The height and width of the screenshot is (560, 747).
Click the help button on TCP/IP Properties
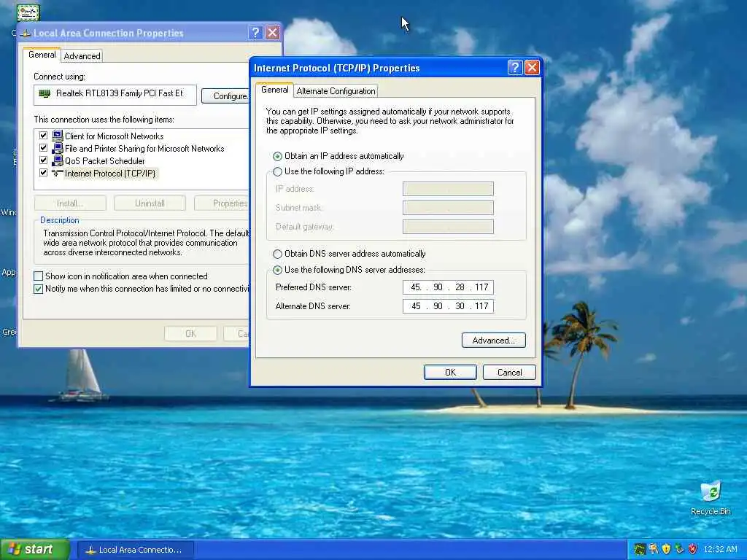[515, 68]
